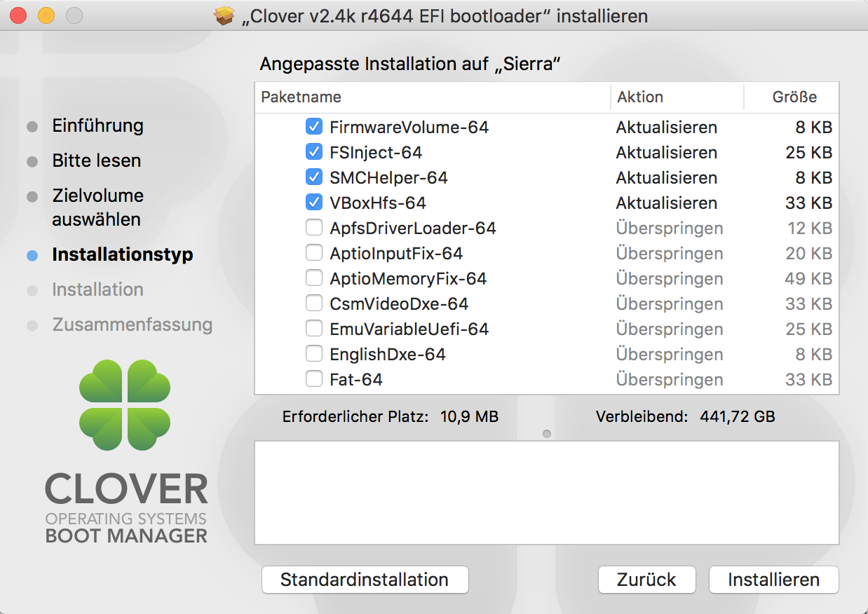The height and width of the screenshot is (614, 868).
Task: Click the Zusammenfassung step label
Action: (133, 325)
